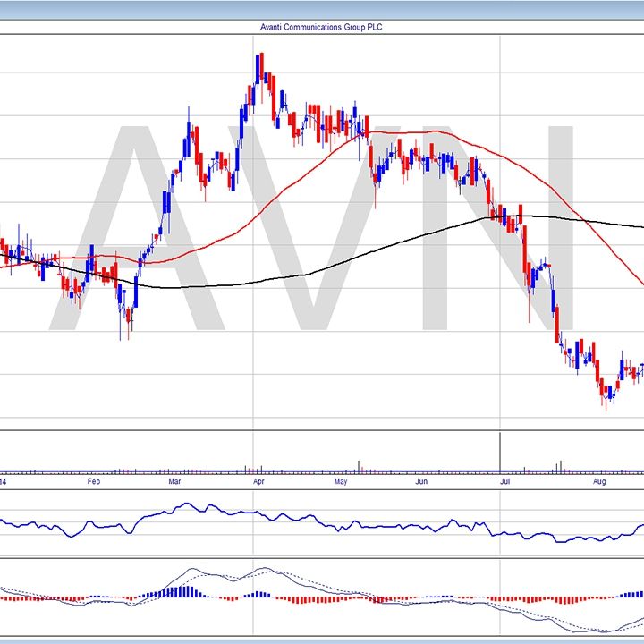Click the tallest volume bar in the volume panel
This screenshot has width=644, height=644.
[499, 452]
